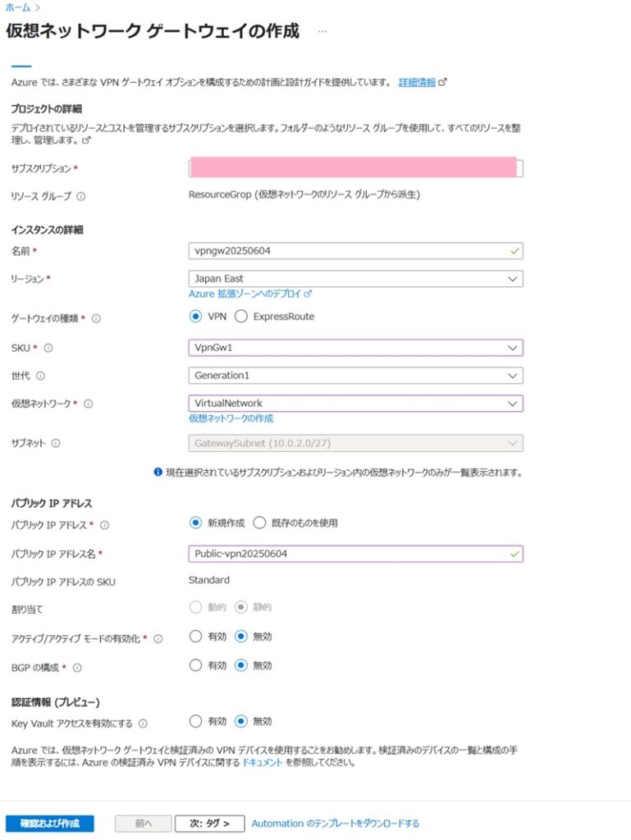Click info icon next to Key Vault アクセス
The height and width of the screenshot is (840, 631).
click(143, 724)
